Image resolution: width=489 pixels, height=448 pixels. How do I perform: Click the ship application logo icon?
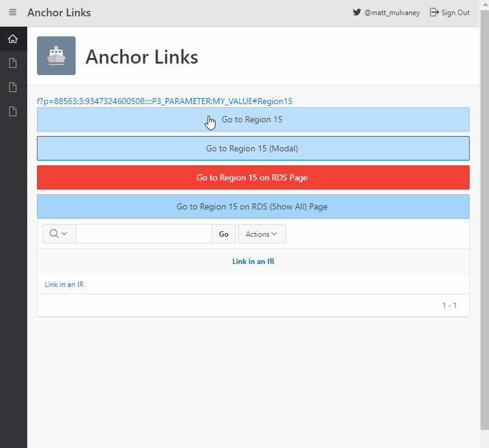coord(56,56)
